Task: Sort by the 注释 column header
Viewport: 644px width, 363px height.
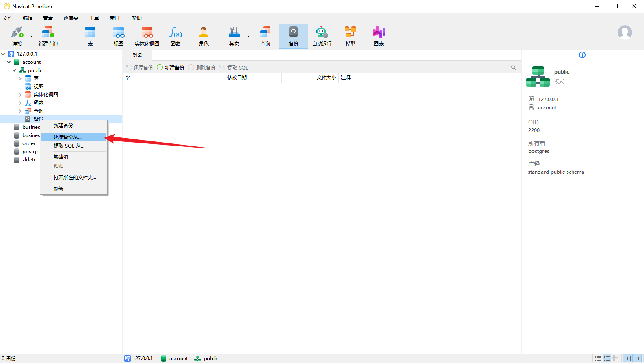Action: (367, 77)
